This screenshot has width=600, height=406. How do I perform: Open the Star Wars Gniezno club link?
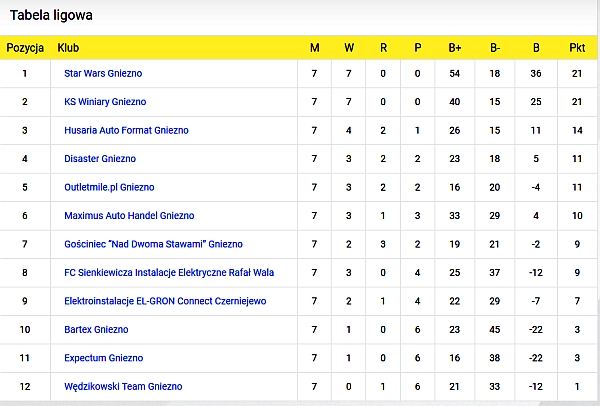click(x=103, y=73)
